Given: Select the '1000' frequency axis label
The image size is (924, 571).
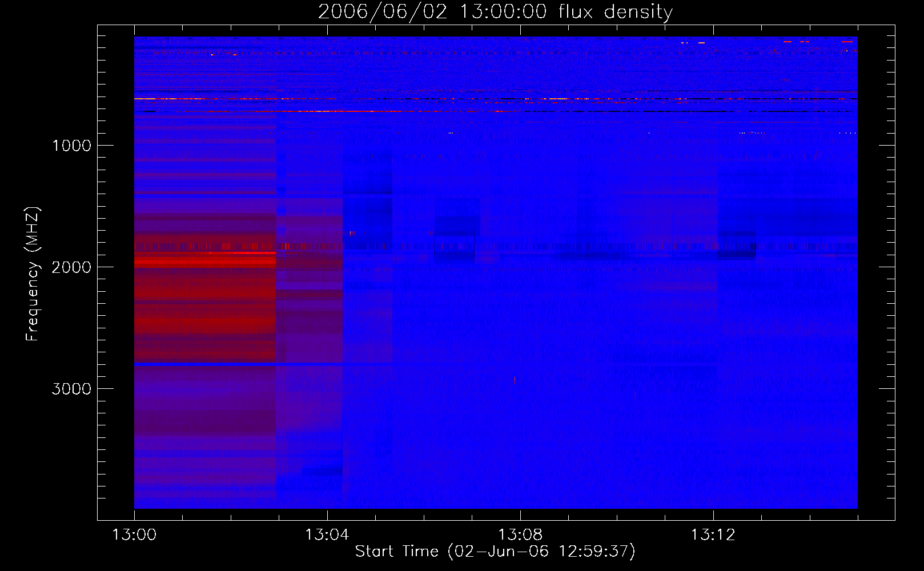Looking at the screenshot, I should (x=71, y=146).
